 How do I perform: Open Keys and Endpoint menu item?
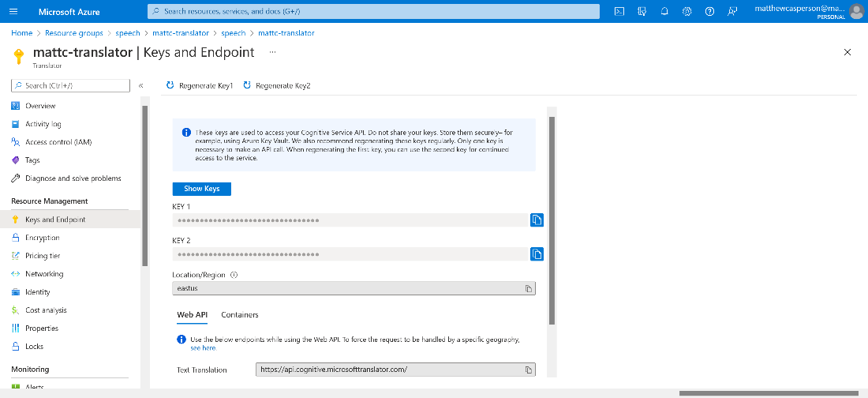[x=70, y=220]
